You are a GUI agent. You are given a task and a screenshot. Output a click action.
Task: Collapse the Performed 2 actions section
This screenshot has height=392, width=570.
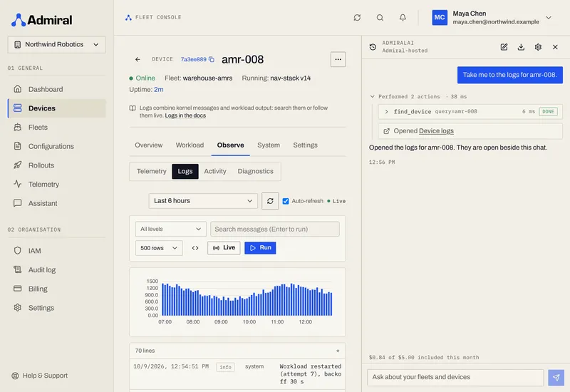(x=418, y=97)
